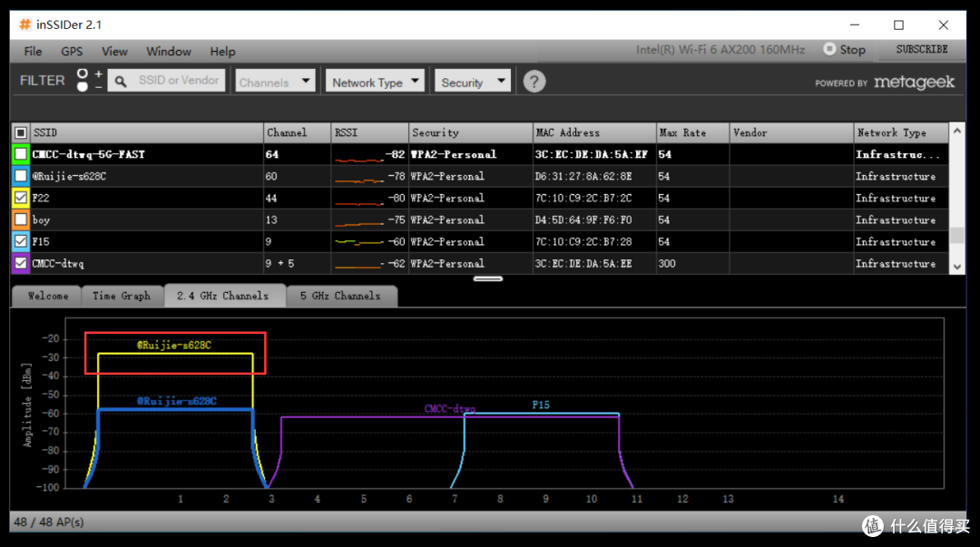The image size is (980, 547).
Task: Focus the SSID or Vendor search field
Action: 178,81
